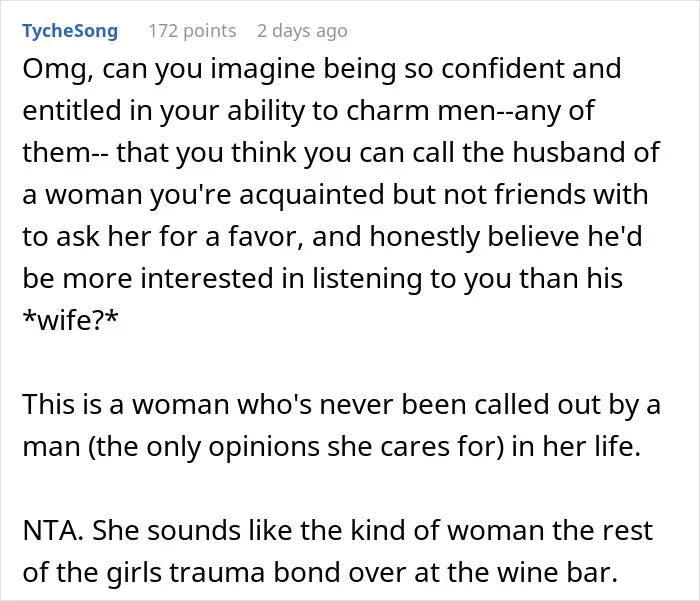Click the 172 points score label

[192, 31]
